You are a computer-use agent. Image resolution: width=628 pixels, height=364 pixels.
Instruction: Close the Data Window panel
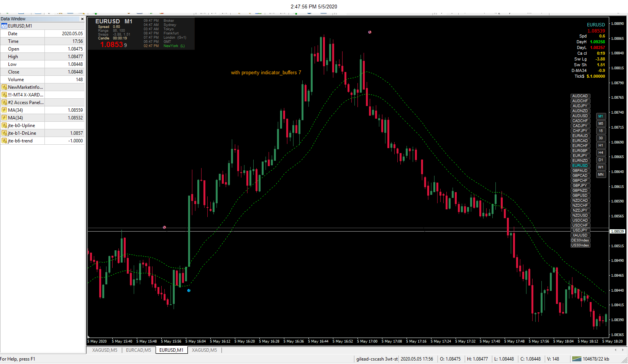pyautogui.click(x=82, y=19)
